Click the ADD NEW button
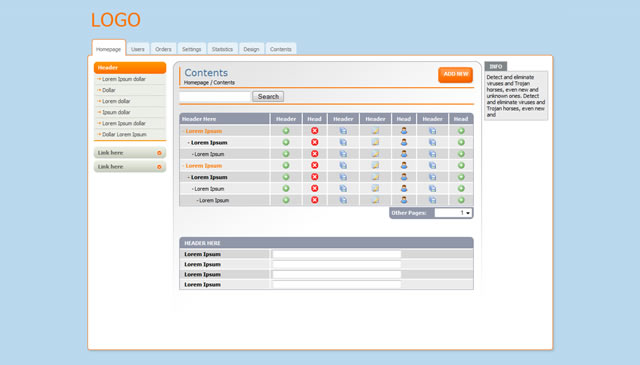The image size is (640, 365). point(456,74)
